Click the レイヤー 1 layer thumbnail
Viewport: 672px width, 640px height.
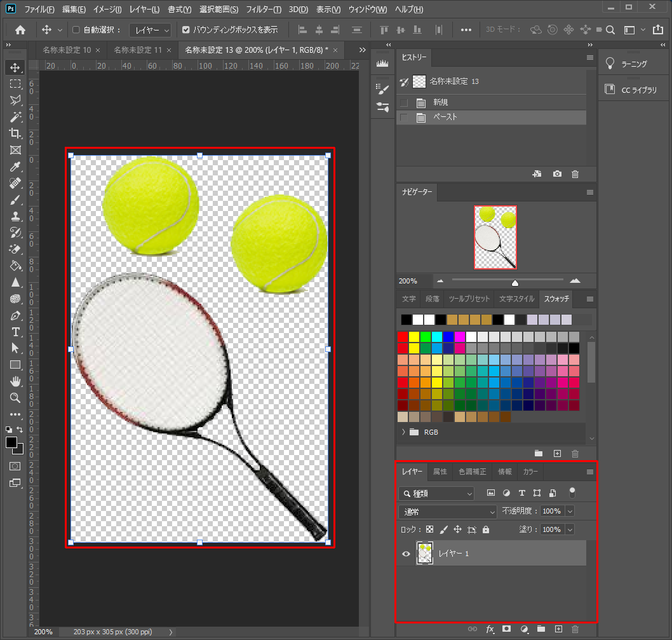(x=425, y=554)
